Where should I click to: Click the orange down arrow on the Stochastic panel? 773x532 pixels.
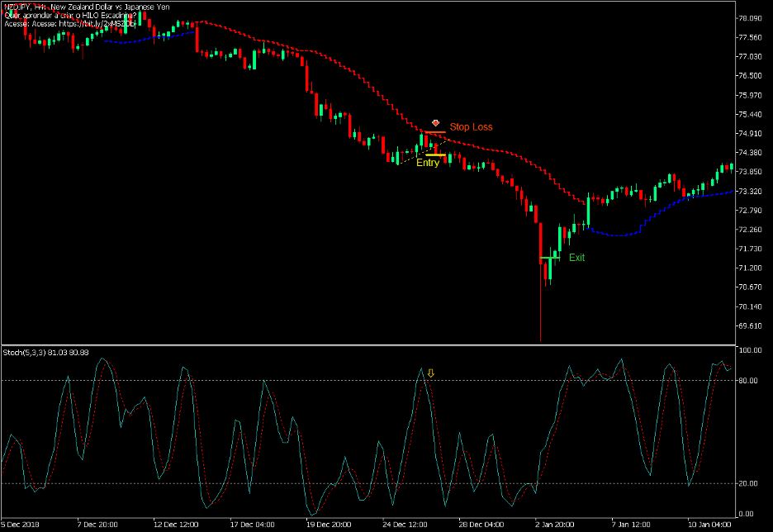tap(432, 373)
